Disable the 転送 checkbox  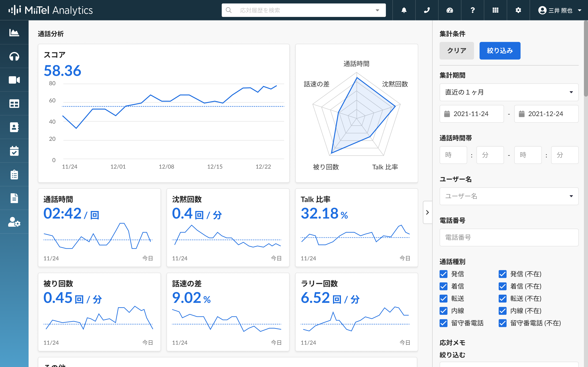[443, 298]
